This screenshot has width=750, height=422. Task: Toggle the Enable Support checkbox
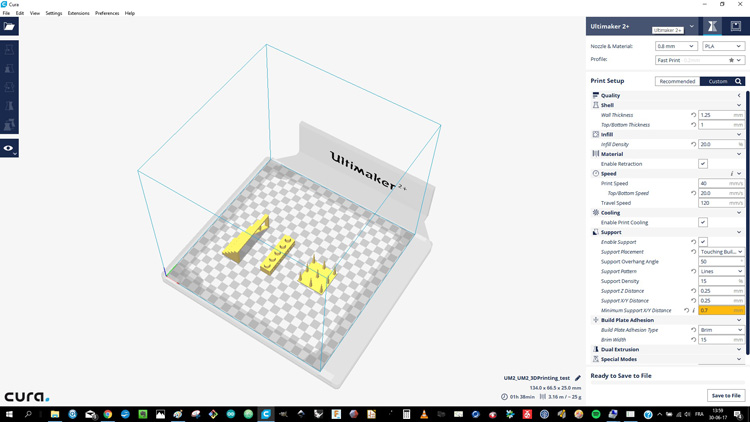pyautogui.click(x=703, y=242)
